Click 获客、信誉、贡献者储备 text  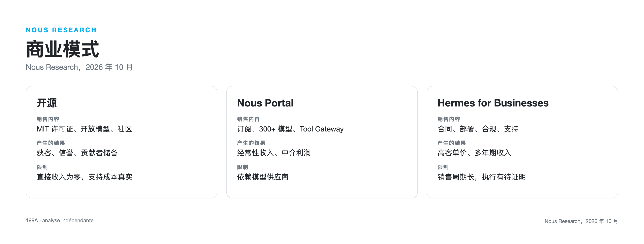[77, 153]
